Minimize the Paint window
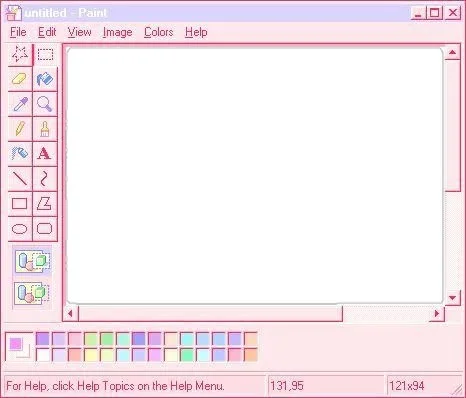 pos(418,13)
